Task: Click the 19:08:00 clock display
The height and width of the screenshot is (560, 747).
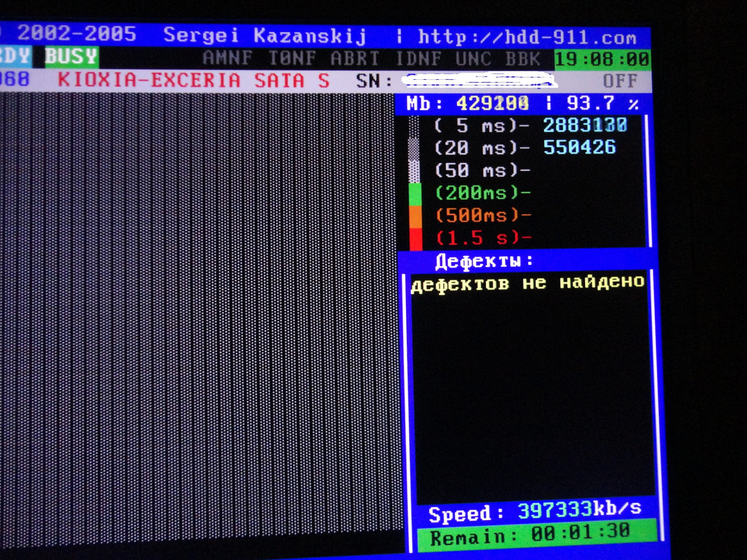Action: [x=603, y=59]
